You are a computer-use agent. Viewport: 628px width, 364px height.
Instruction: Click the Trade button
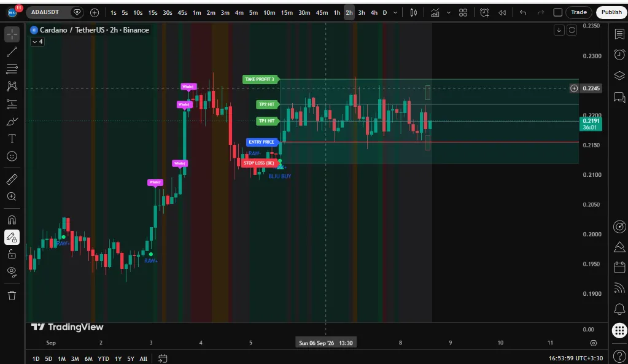pyautogui.click(x=579, y=12)
